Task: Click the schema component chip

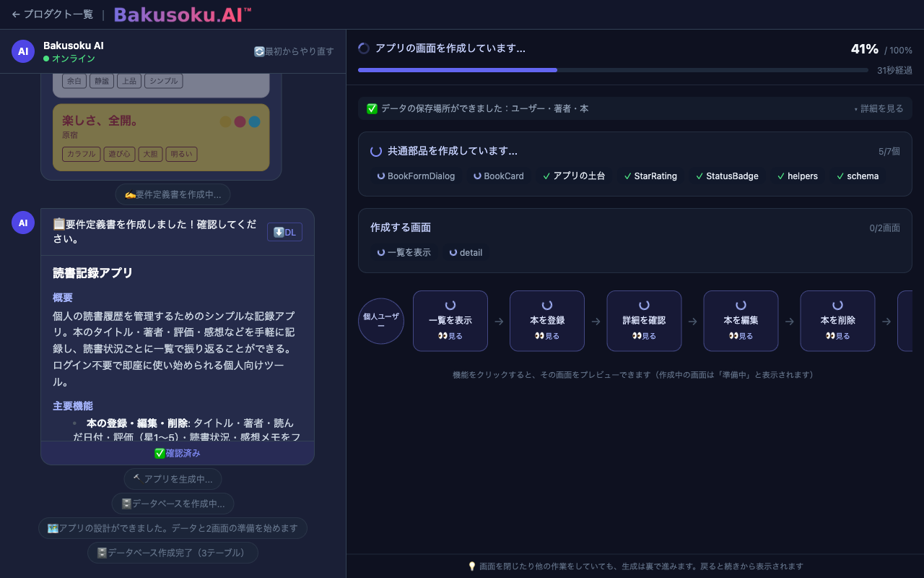Action: 858,176
